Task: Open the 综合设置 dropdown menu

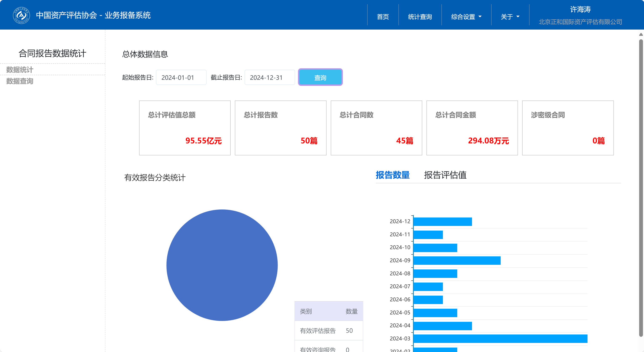Action: click(466, 17)
